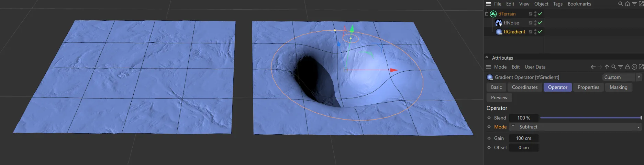Viewport: 644px width, 165px height.
Task: Open the Attributes Mode menu
Action: (x=500, y=67)
